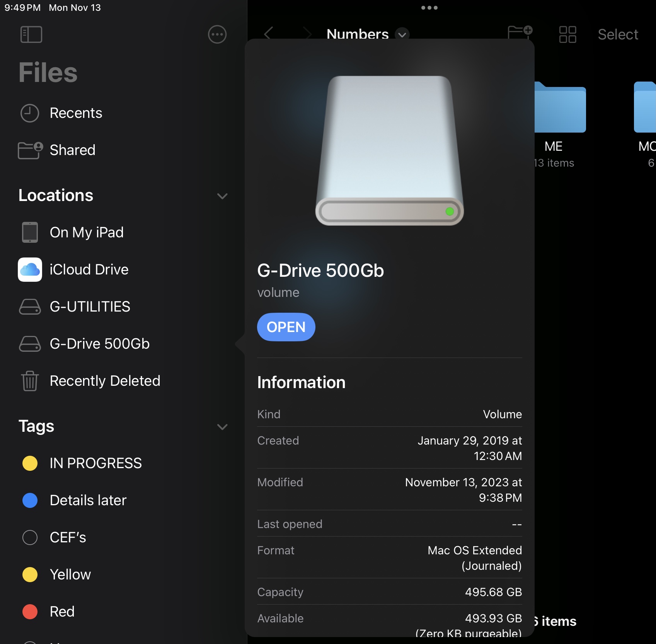Screen dimensions: 656x644
Task: Click the iCloud Drive cloud icon
Action: [30, 269]
